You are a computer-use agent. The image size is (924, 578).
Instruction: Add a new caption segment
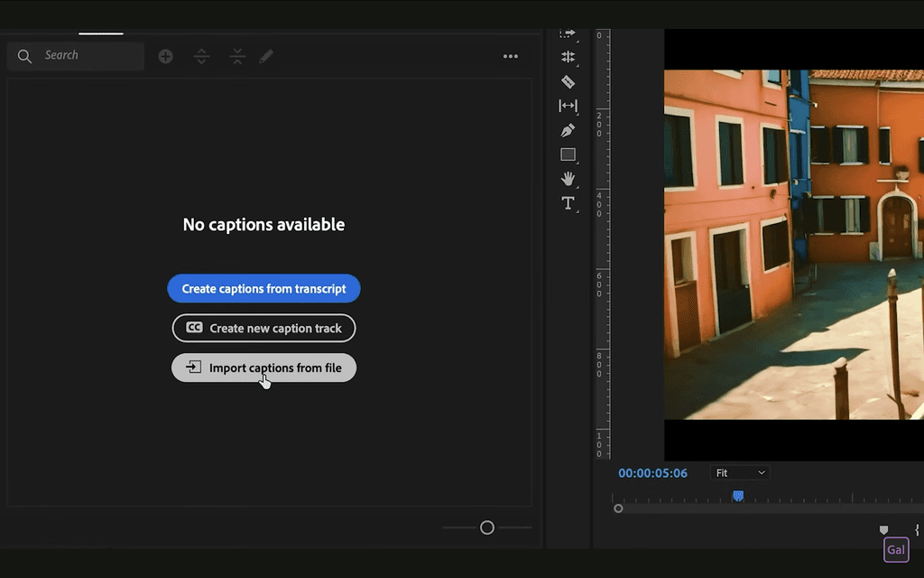(x=165, y=56)
